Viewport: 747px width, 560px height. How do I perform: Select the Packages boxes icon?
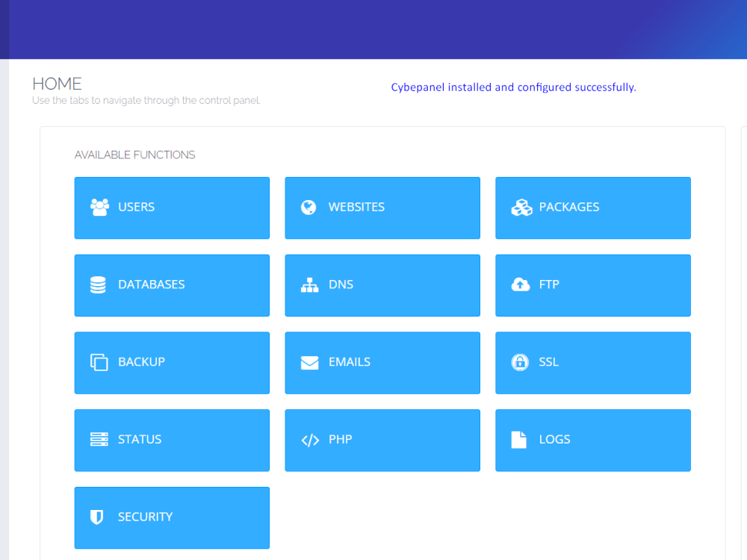coord(519,207)
